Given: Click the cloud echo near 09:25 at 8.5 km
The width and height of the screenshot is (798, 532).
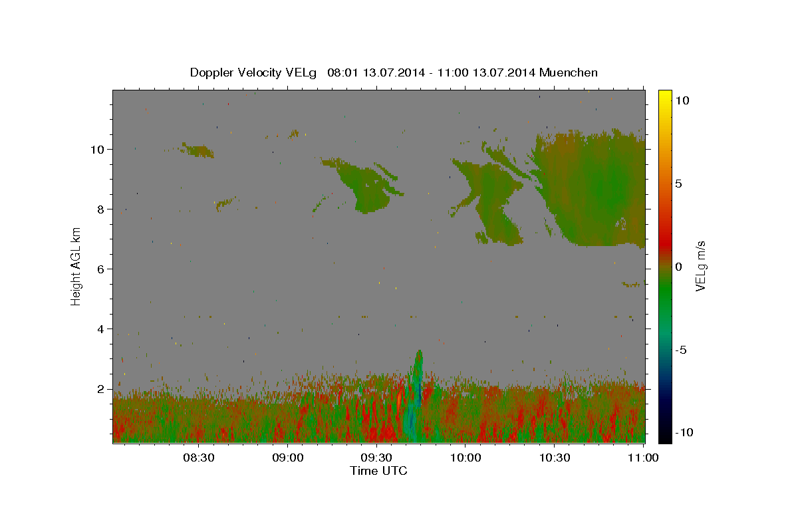Looking at the screenshot, I should tap(363, 186).
